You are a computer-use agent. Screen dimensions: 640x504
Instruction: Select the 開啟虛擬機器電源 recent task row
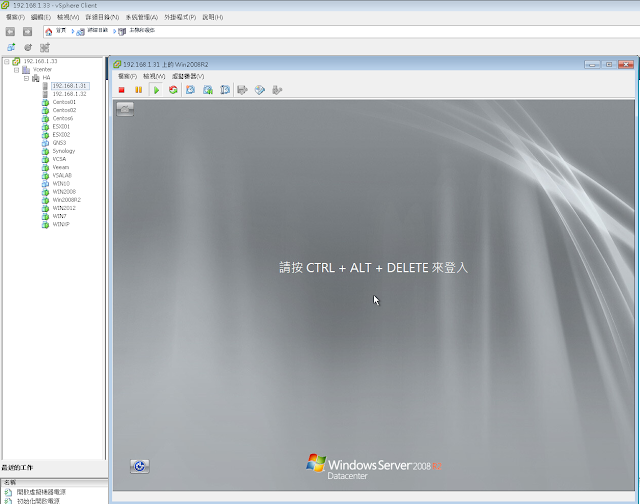click(x=41, y=492)
